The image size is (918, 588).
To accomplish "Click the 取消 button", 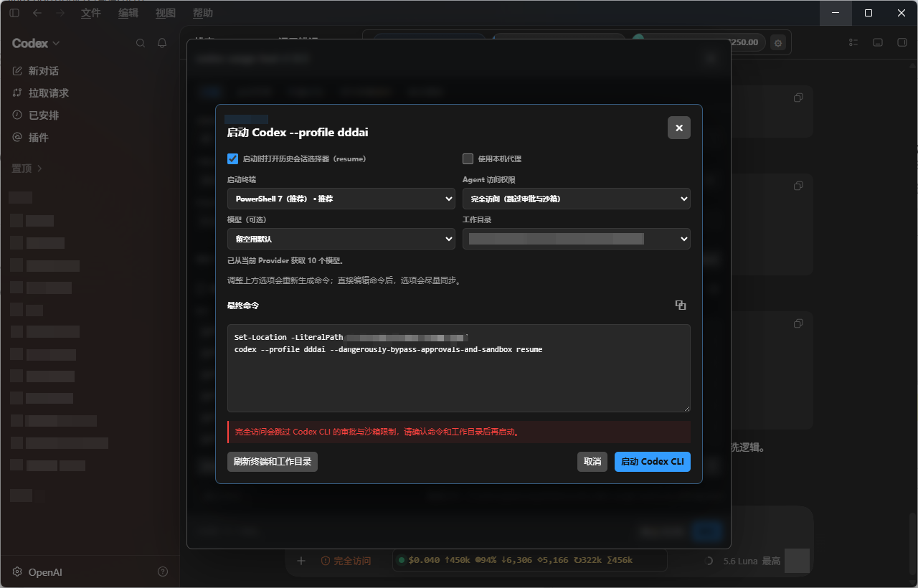I will (x=592, y=462).
